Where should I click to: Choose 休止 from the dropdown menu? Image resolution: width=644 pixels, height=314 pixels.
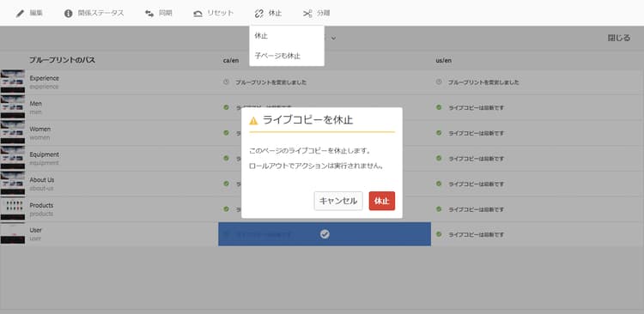(261, 36)
